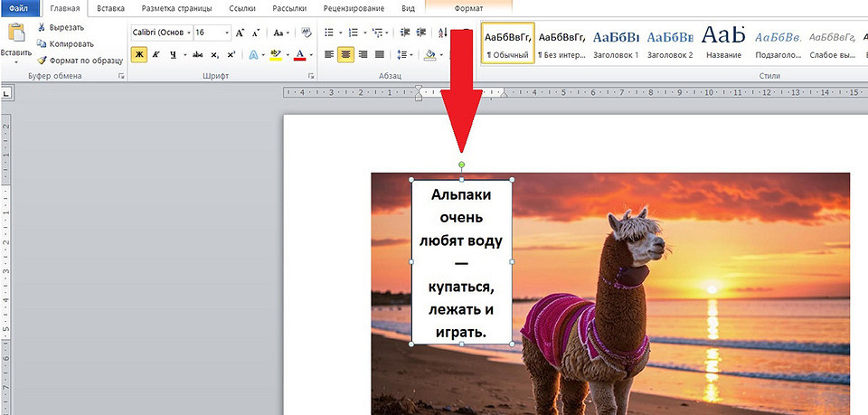
Task: Click the Shrink Font icon
Action: point(256,33)
